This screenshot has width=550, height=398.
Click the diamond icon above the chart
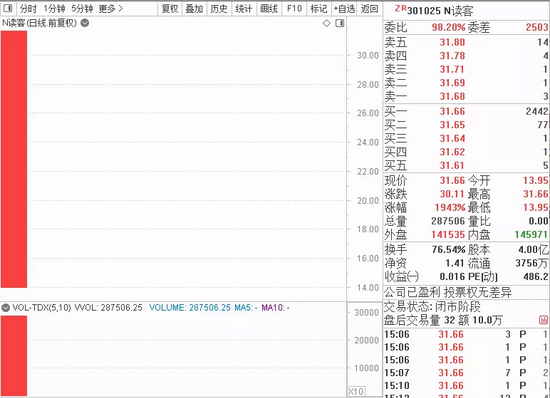[327, 23]
